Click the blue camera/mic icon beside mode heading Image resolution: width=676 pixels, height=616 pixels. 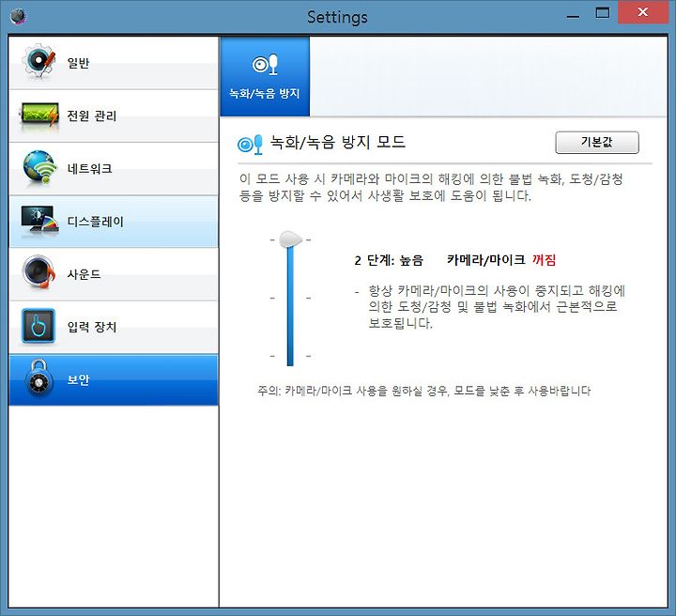click(250, 145)
